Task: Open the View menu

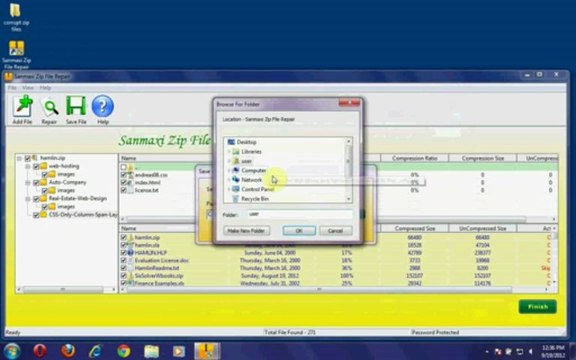Action: pyautogui.click(x=28, y=88)
